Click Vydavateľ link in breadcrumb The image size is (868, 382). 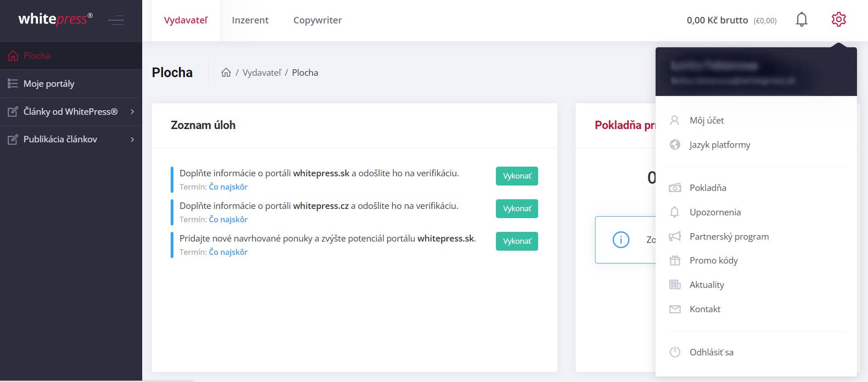tap(262, 73)
